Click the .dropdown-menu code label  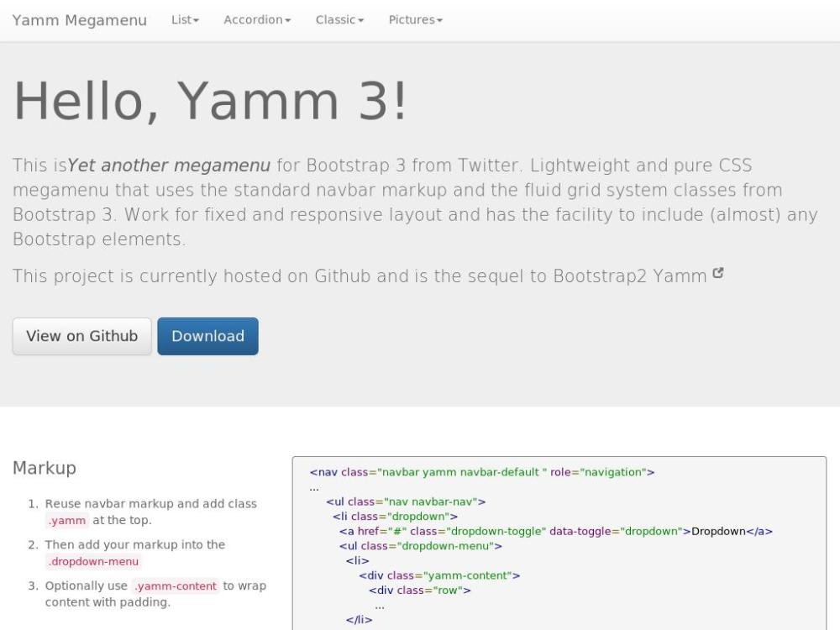point(92,562)
